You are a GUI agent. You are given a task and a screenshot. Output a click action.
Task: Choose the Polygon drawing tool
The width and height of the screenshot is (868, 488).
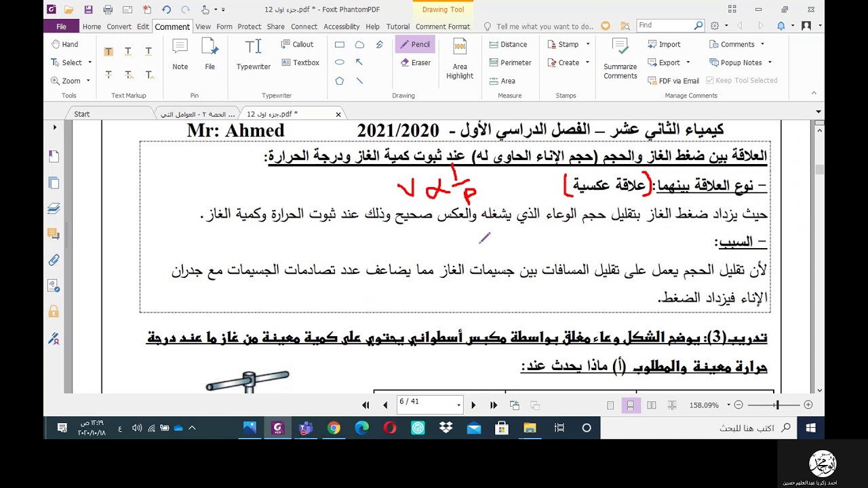[339, 81]
